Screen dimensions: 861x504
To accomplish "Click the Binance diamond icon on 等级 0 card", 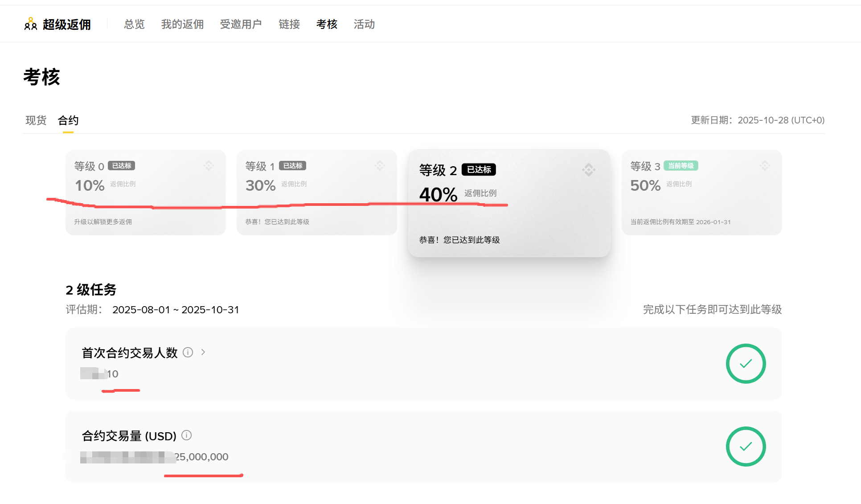I will click(209, 165).
